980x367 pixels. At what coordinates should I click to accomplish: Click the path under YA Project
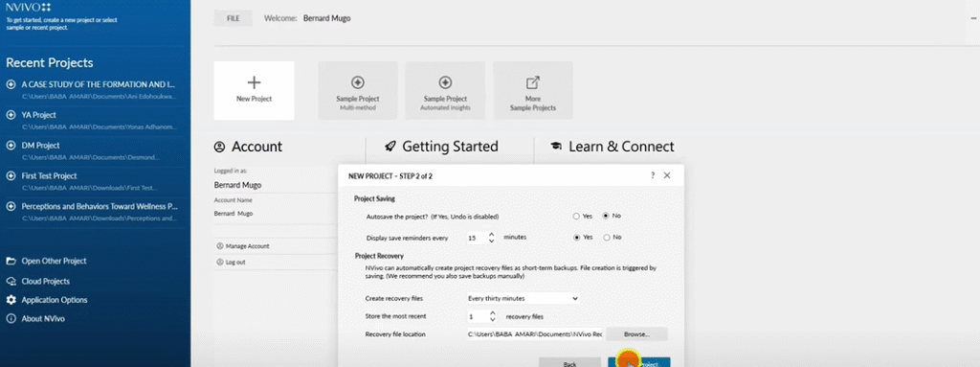click(x=100, y=126)
